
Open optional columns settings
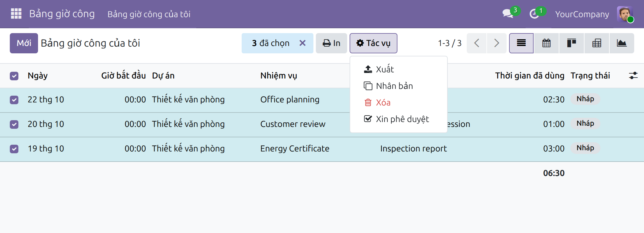[x=633, y=75]
